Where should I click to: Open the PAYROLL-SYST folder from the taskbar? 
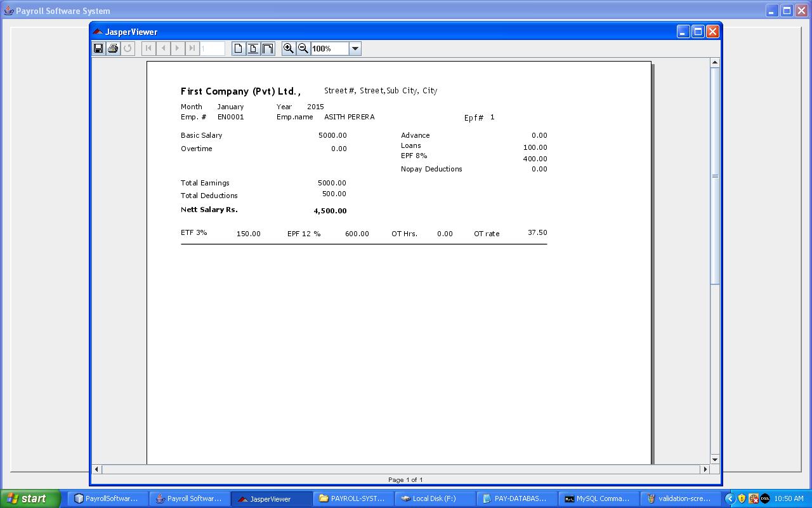353,498
